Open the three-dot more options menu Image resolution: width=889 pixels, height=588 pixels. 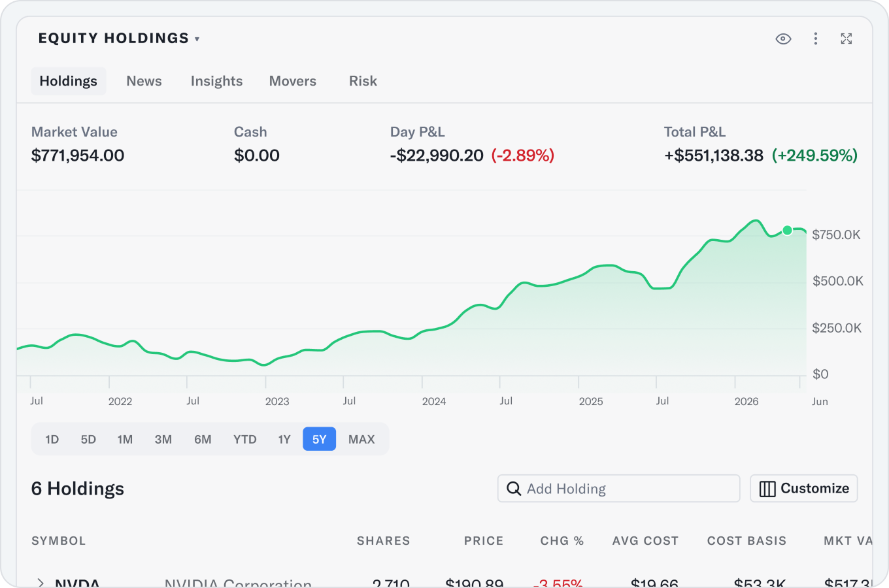point(815,39)
